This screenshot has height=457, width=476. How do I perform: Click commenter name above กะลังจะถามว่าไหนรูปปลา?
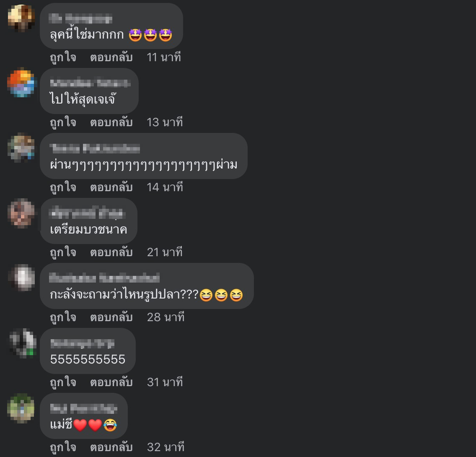[x=104, y=278]
